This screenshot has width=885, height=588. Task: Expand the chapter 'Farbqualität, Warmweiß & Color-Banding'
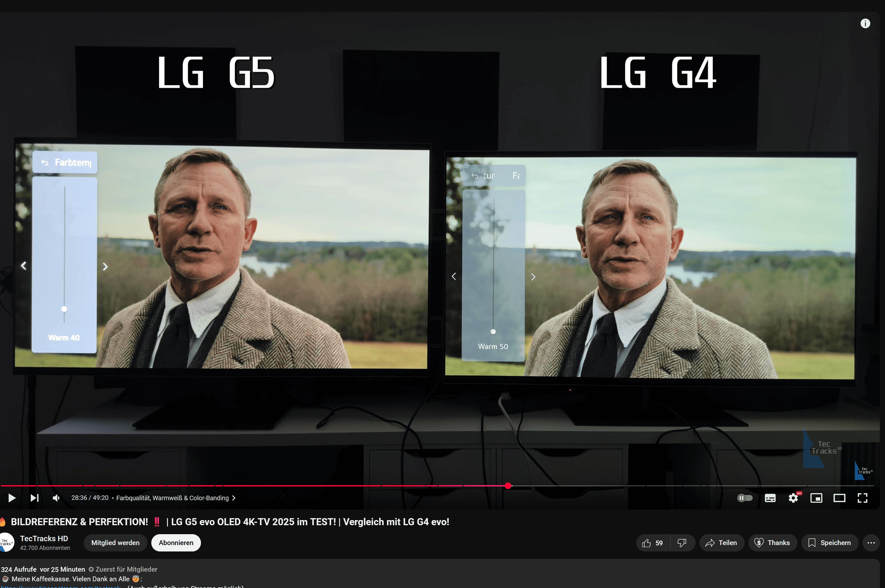click(176, 498)
